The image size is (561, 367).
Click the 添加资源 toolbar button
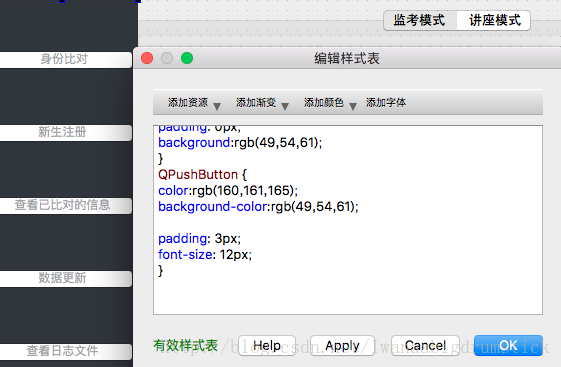(x=188, y=103)
